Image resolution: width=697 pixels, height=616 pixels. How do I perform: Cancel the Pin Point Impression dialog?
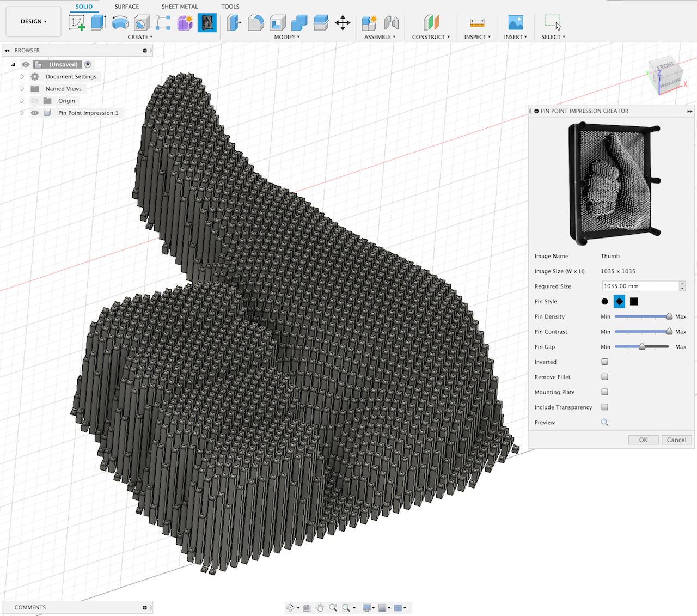coord(676,440)
